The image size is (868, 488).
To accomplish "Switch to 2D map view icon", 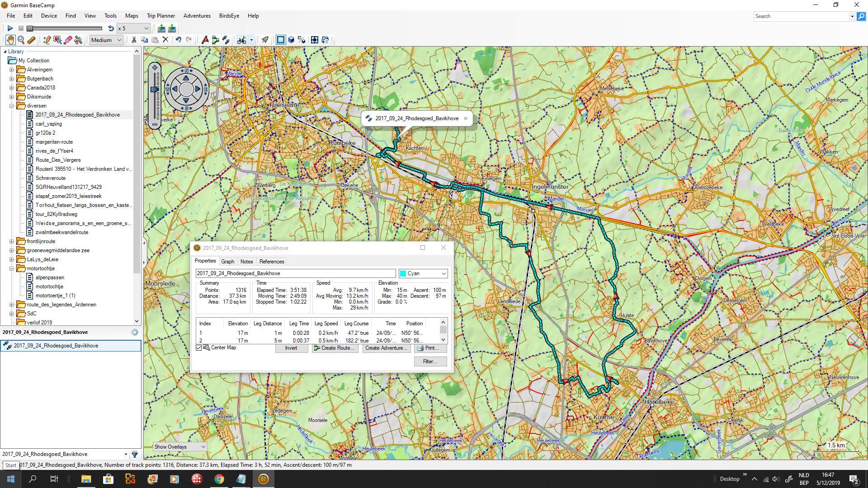I will tap(281, 40).
